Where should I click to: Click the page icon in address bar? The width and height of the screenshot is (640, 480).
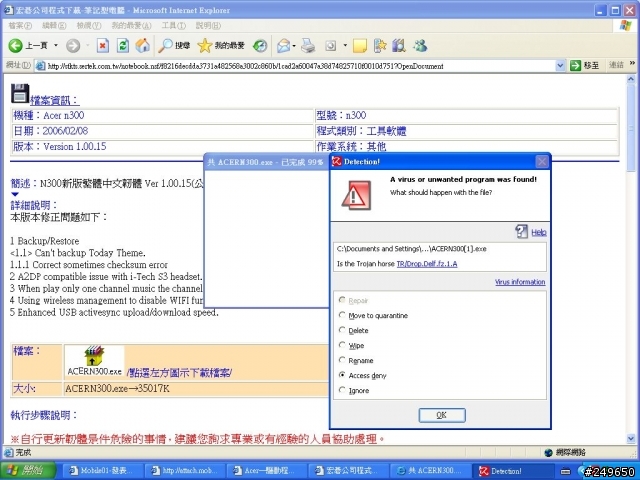pyautogui.click(x=40, y=66)
